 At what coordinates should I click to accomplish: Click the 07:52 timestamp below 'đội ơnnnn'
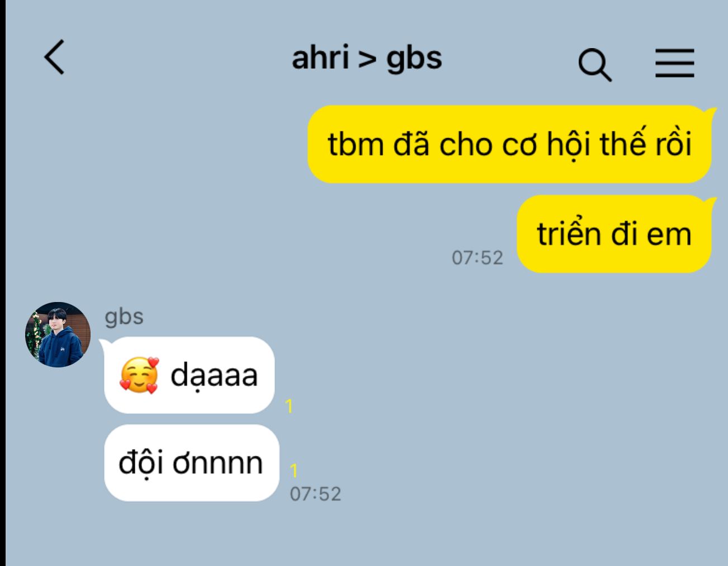(315, 494)
